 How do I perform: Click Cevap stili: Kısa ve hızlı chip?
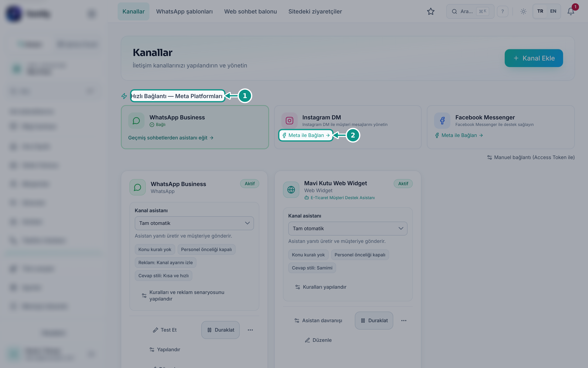coord(163,276)
